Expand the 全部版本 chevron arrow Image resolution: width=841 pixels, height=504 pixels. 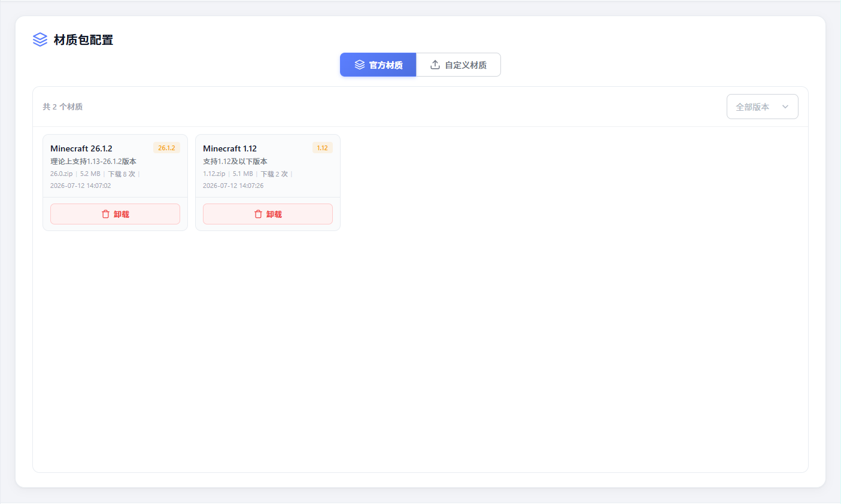(x=785, y=107)
